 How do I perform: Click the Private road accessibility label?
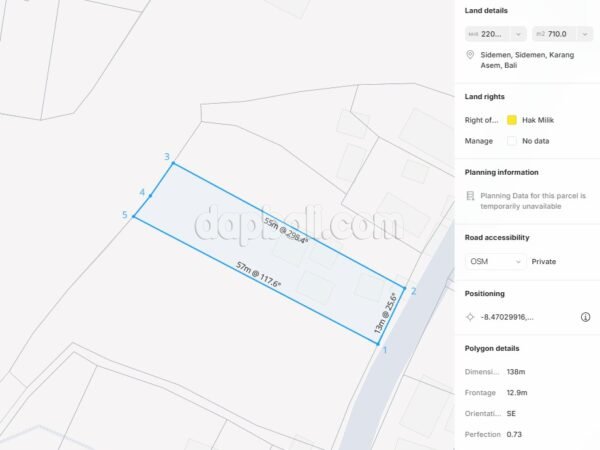pyautogui.click(x=544, y=262)
